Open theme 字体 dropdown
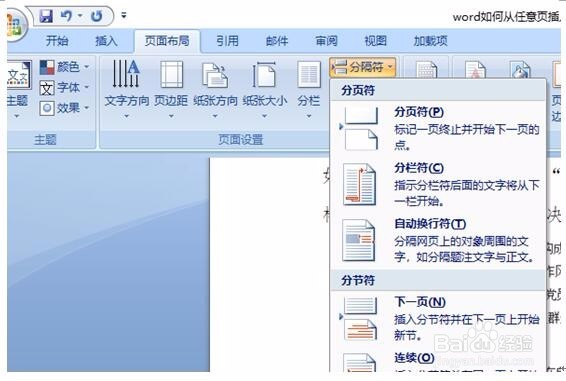 (x=64, y=87)
